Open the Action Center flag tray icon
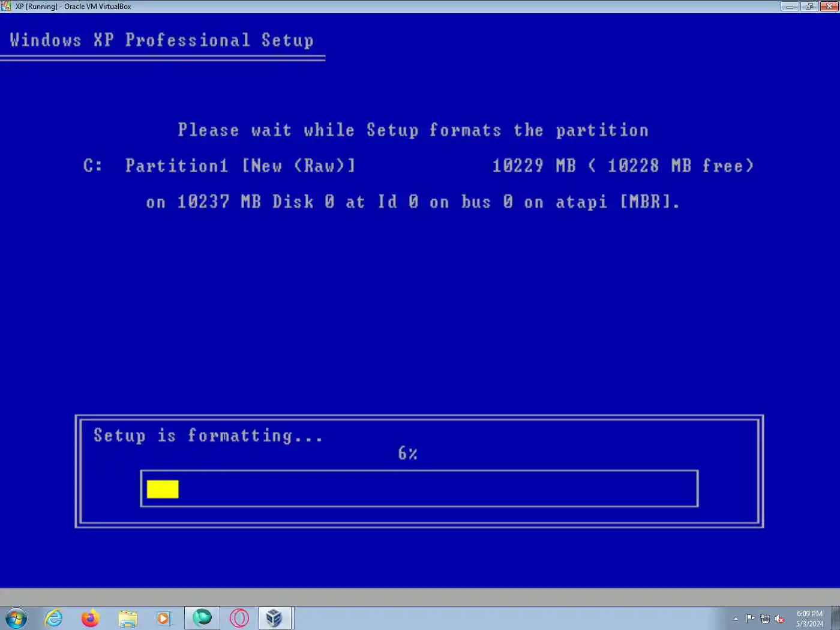Image resolution: width=840 pixels, height=630 pixels. pos(750,619)
